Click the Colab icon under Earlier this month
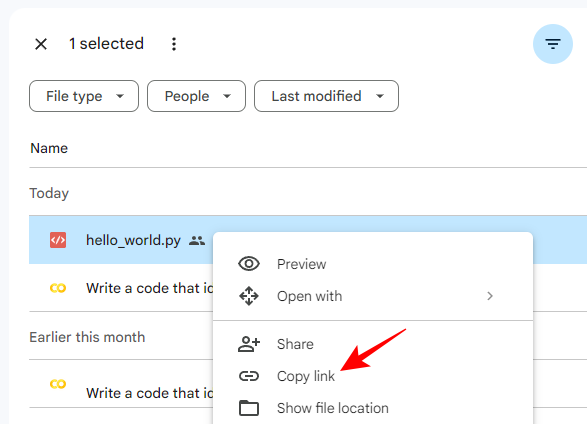The image size is (587, 424). tap(58, 384)
